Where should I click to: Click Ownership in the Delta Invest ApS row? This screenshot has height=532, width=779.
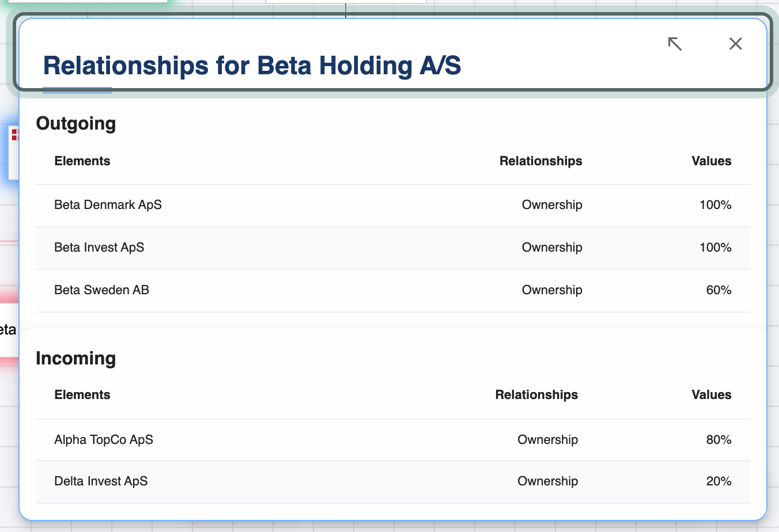547,481
